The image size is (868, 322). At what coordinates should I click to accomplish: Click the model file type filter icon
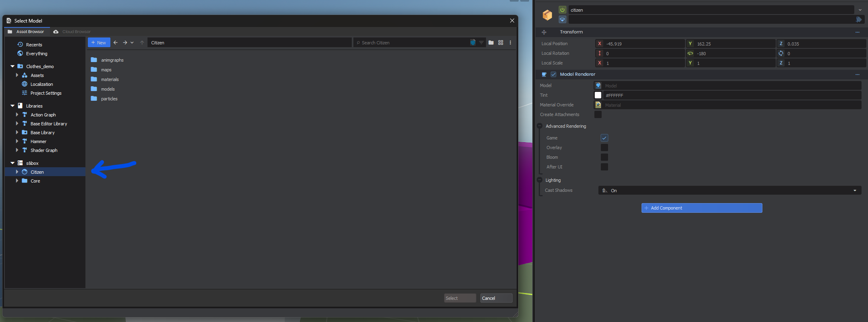[473, 42]
